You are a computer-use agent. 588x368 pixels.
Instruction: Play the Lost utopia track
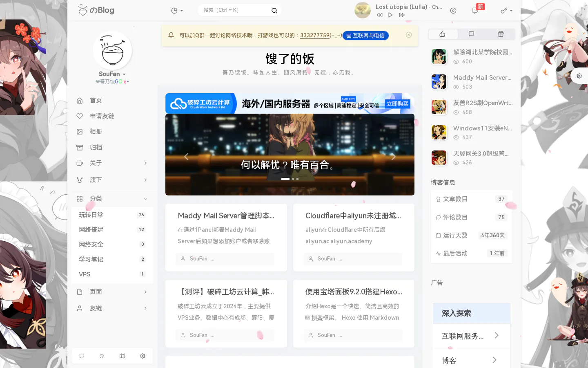[390, 15]
